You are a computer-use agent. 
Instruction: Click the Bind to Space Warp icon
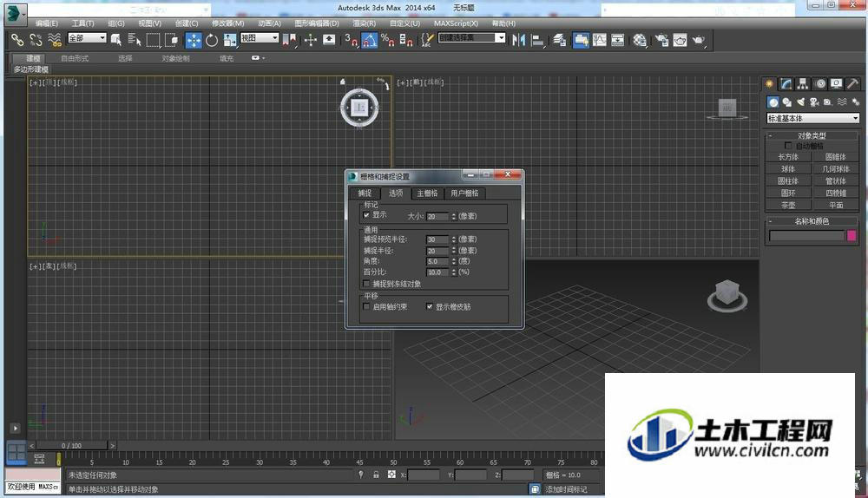point(54,40)
